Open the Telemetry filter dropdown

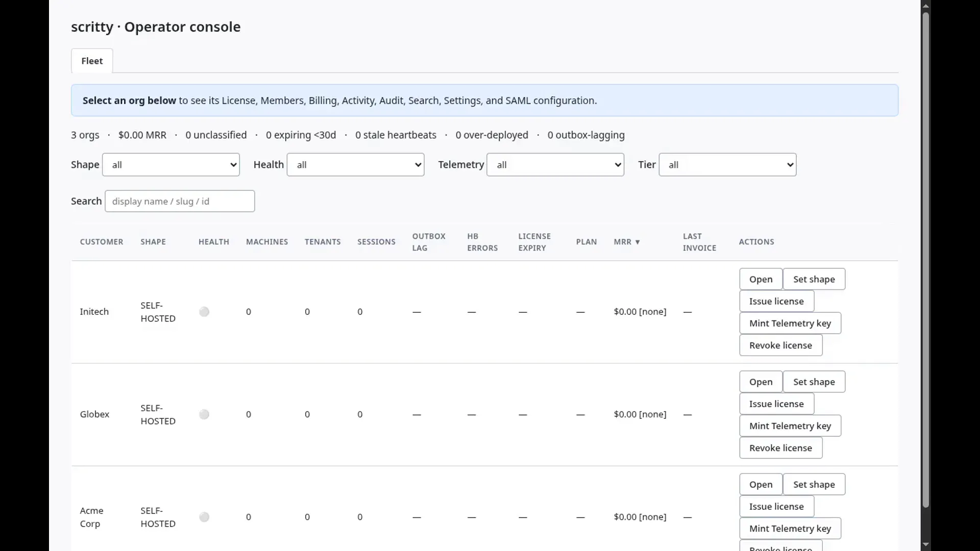[555, 165]
